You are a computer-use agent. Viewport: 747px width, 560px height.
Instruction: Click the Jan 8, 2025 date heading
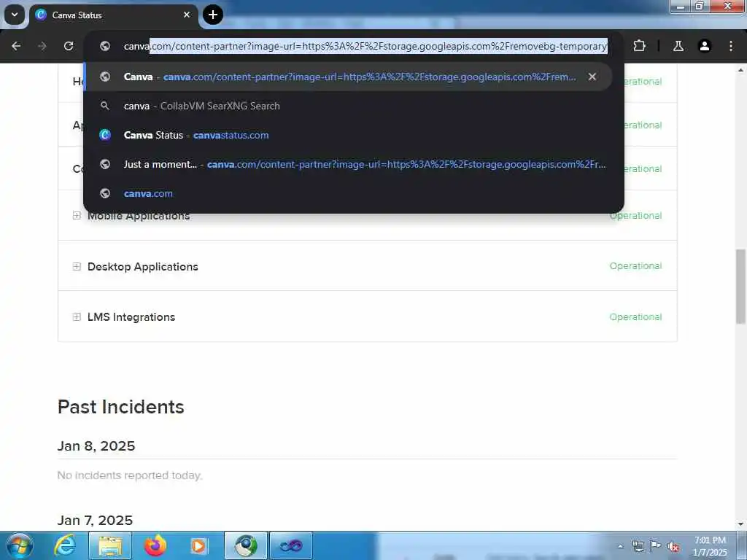(96, 446)
